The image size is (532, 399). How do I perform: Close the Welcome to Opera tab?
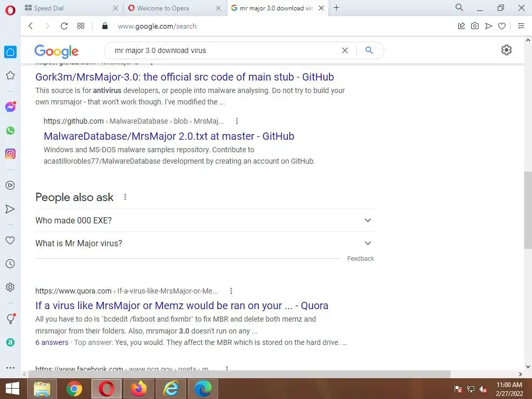point(219,8)
